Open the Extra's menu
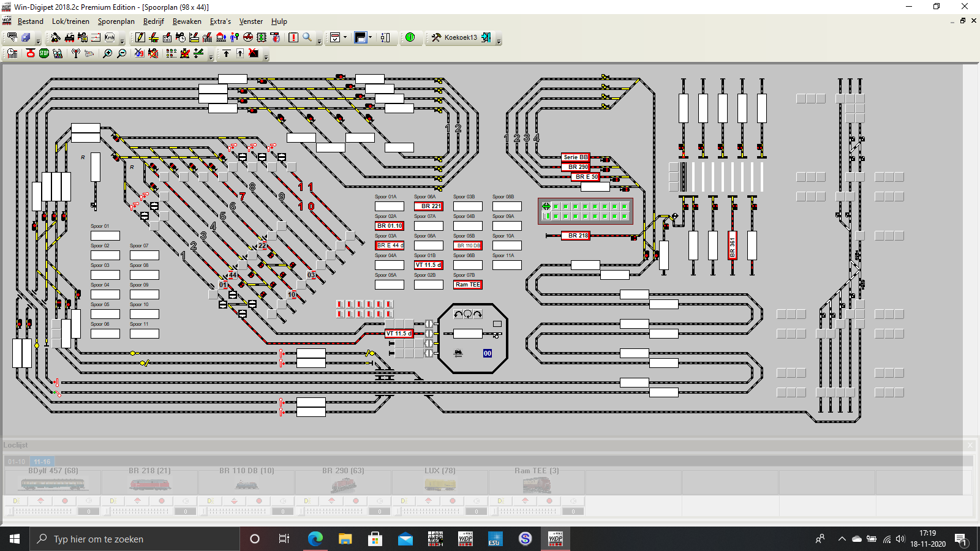The height and width of the screenshot is (551, 980). pyautogui.click(x=221, y=21)
